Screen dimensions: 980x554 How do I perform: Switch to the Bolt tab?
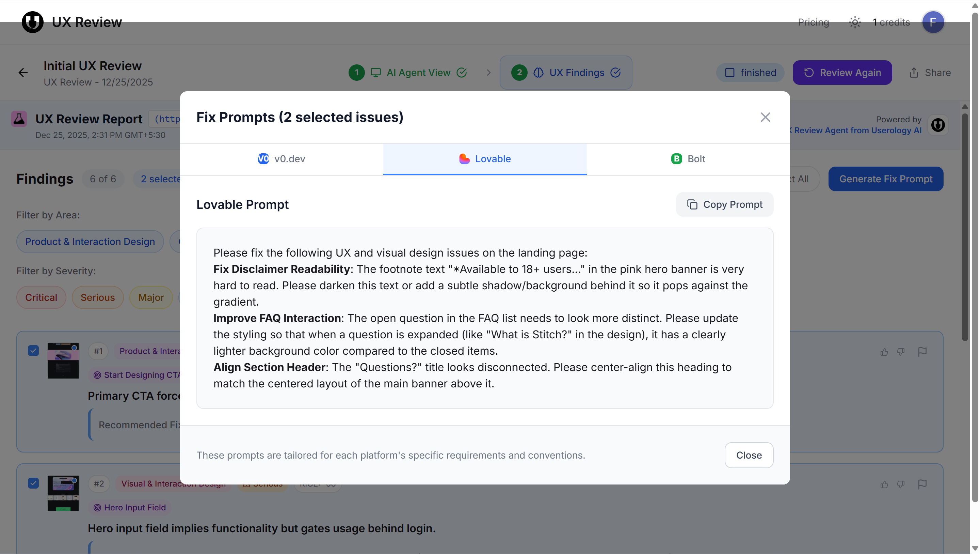(x=688, y=159)
